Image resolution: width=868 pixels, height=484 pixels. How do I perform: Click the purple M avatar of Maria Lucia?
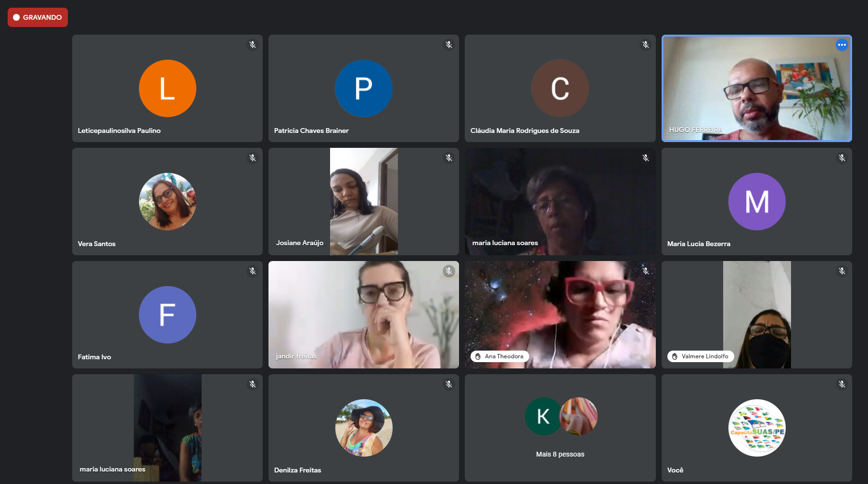756,201
